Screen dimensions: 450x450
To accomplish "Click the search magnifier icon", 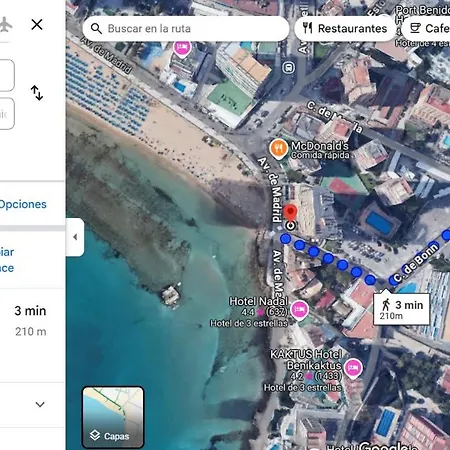I will 96,29.
